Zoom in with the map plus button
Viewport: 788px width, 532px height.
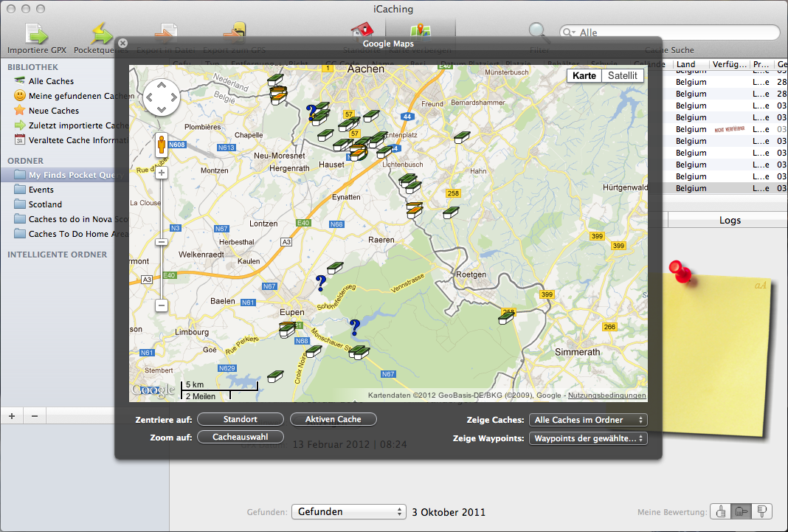point(162,173)
